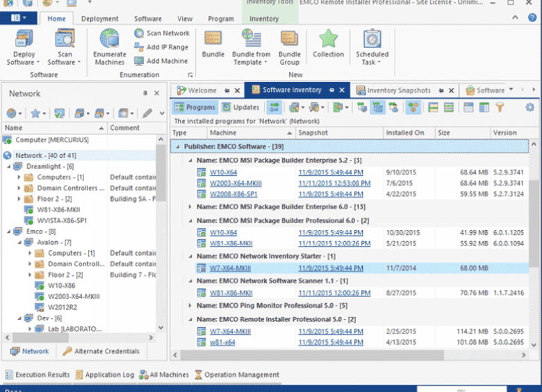Pin the Network panel
The width and height of the screenshot is (542, 392).
(145, 93)
